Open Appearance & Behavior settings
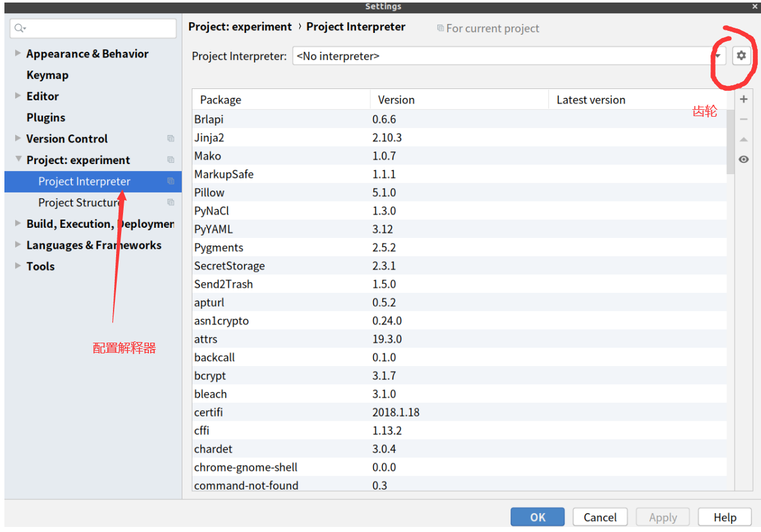Viewport: 761px width, 532px height. (x=88, y=54)
